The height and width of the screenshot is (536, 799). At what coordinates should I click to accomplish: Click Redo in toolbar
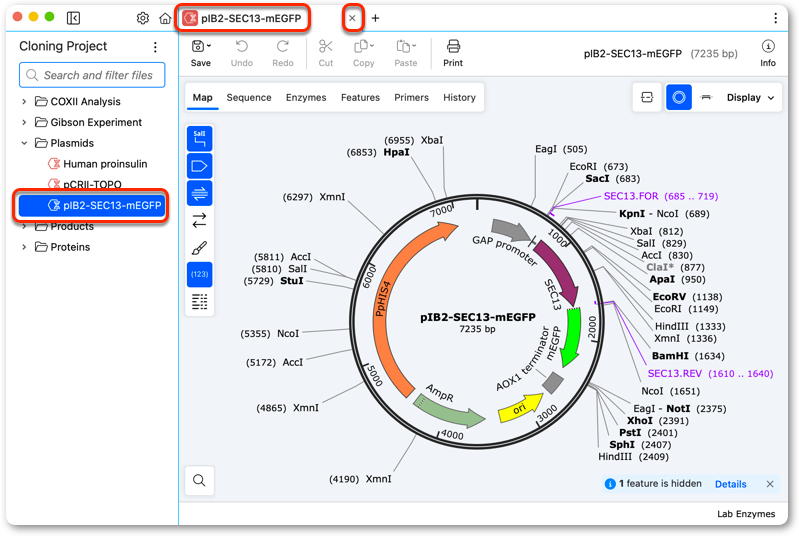(283, 53)
